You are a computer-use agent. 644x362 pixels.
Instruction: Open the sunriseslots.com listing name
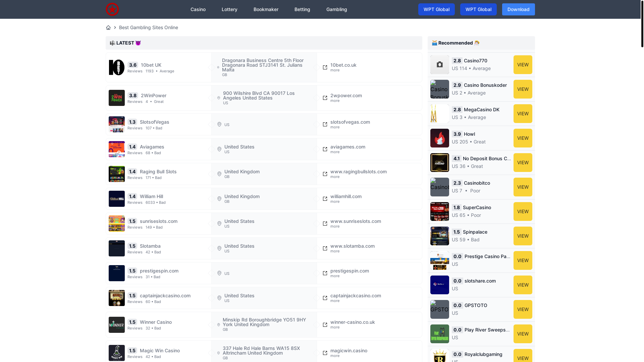click(x=158, y=221)
